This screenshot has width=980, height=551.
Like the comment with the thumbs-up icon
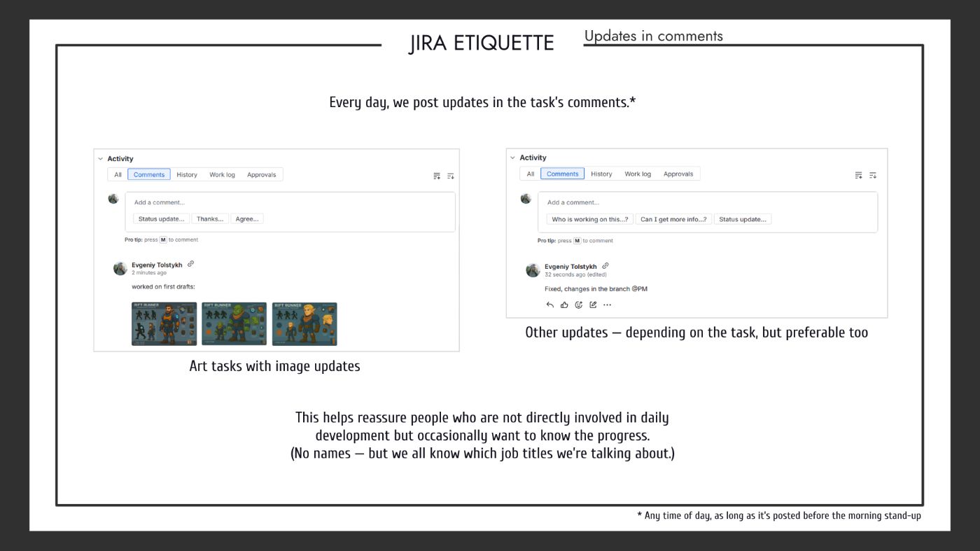564,305
